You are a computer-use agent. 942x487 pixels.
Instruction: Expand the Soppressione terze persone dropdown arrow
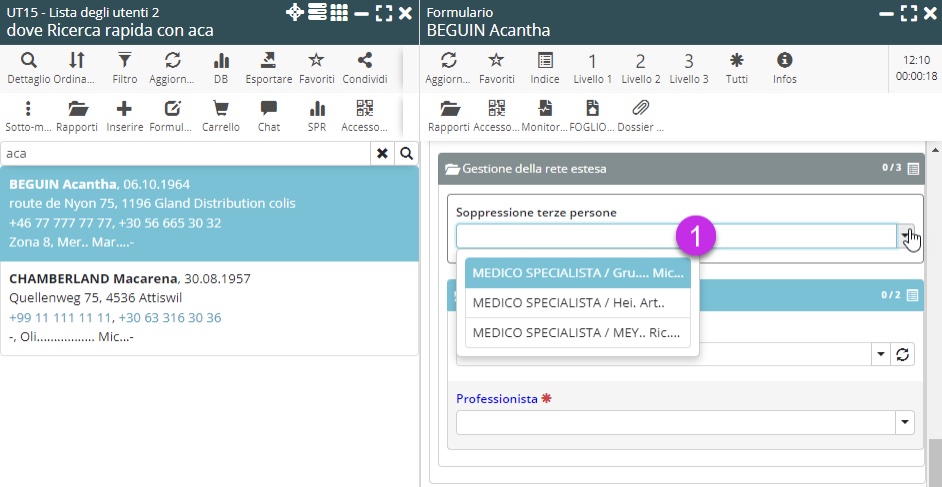click(905, 236)
